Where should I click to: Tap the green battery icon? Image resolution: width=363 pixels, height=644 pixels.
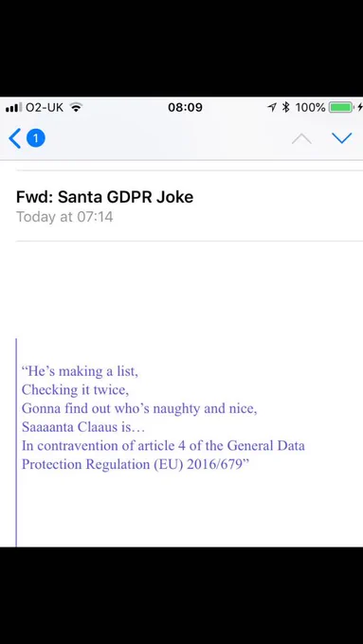coord(341,108)
